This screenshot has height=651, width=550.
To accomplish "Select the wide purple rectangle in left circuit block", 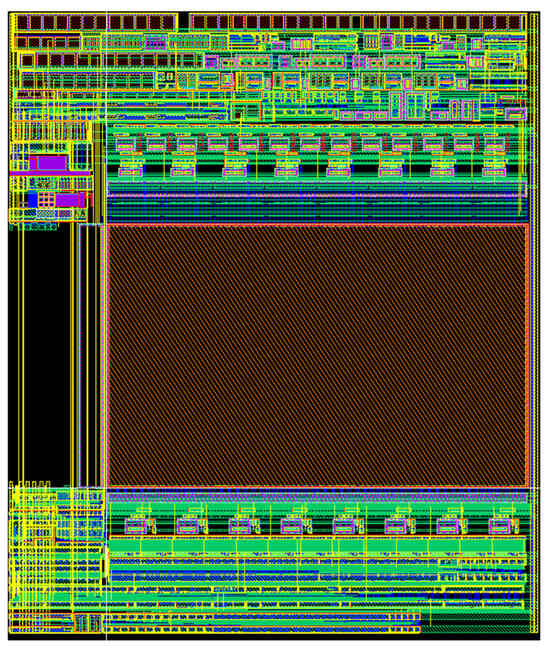I will click(53, 163).
